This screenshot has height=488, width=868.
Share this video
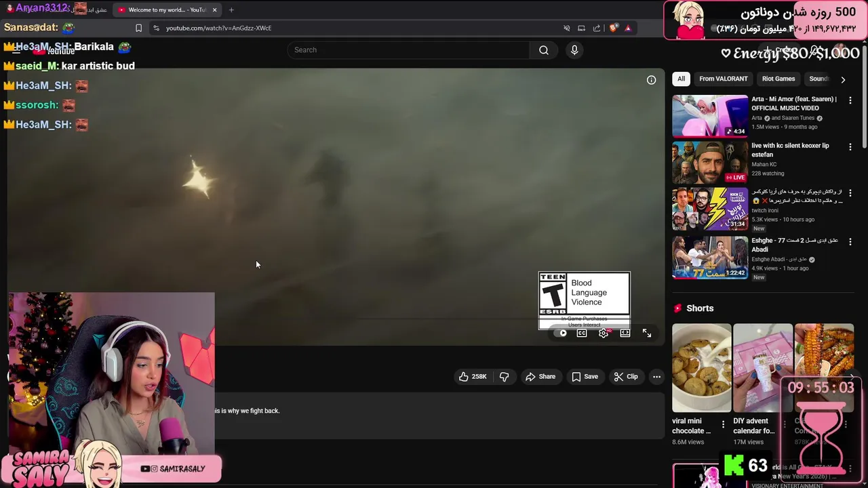[540, 377]
